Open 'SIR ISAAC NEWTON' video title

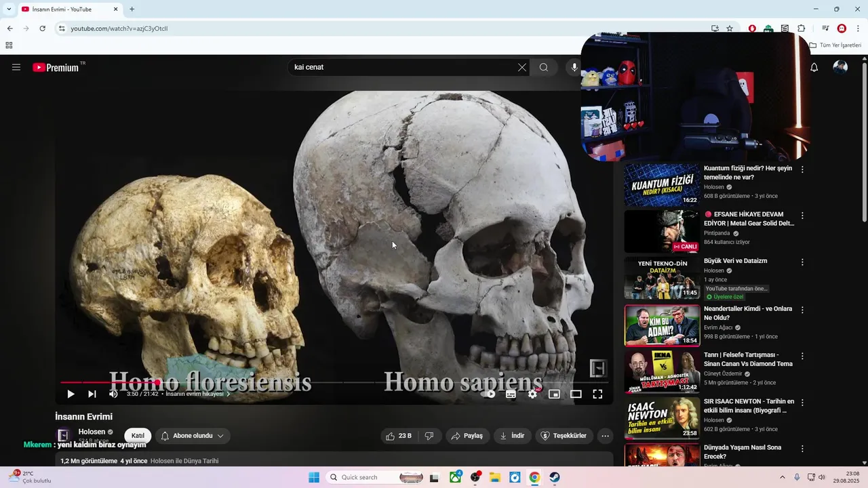749,406
